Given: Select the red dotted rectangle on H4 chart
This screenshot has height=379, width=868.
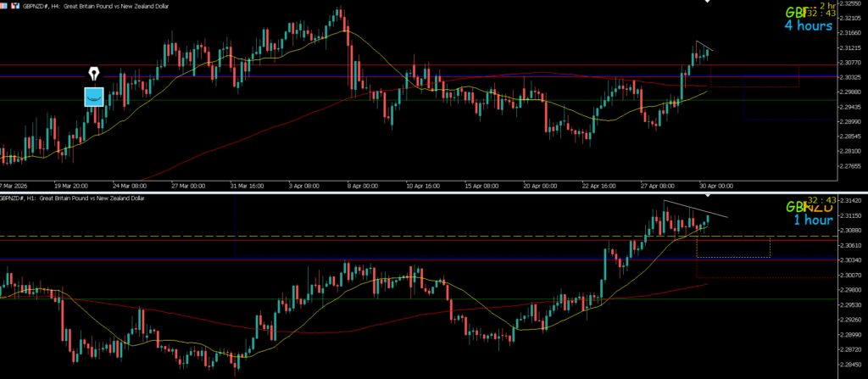Looking at the screenshot, I should point(755,76).
